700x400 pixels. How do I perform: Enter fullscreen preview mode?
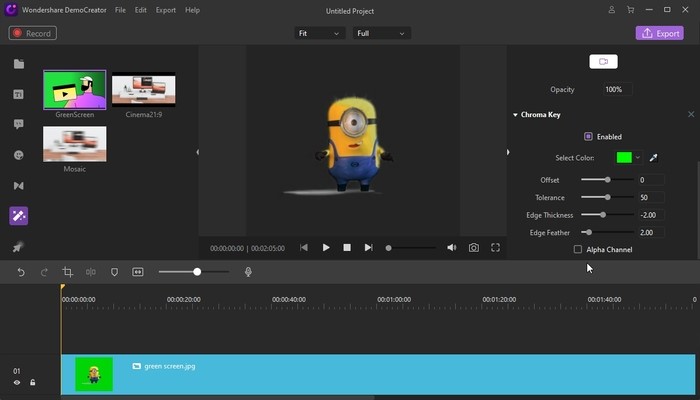[496, 248]
